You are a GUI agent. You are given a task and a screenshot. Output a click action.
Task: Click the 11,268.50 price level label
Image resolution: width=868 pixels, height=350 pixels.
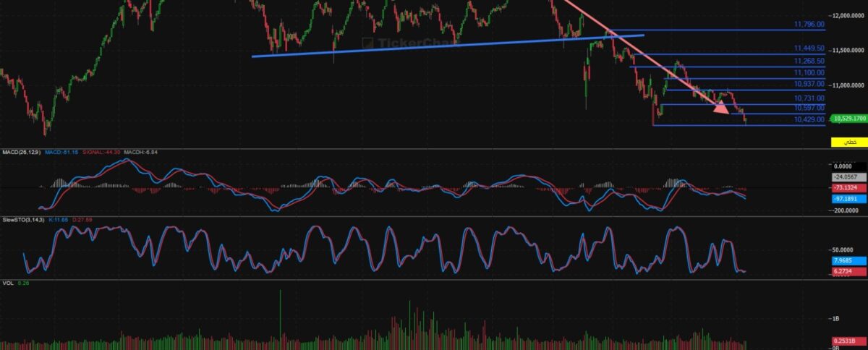(x=809, y=61)
